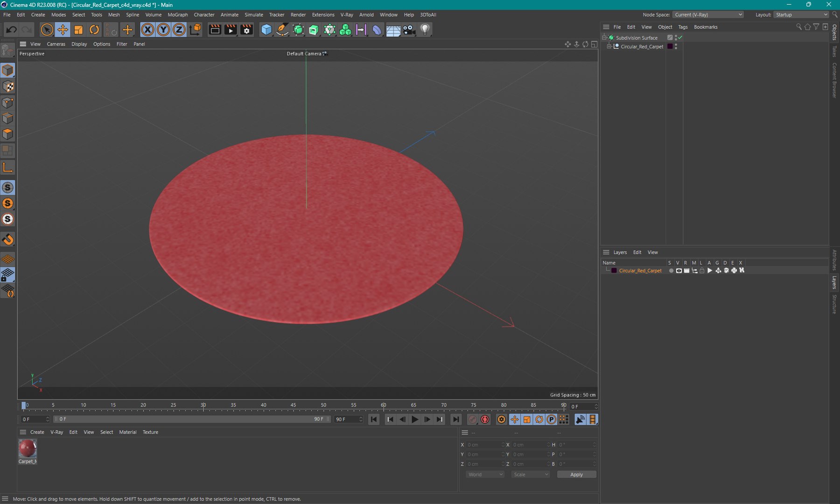Click the Circular_Red_Carpet layer color swatch
840x504 pixels.
tap(614, 271)
